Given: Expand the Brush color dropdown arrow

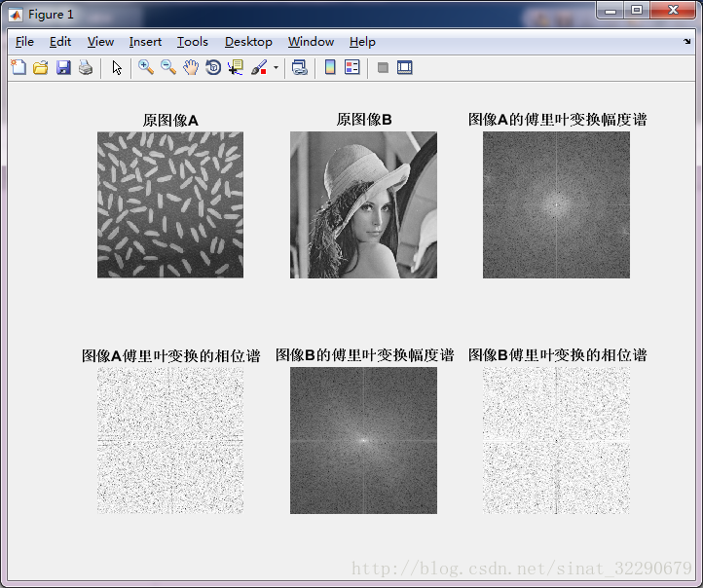Looking at the screenshot, I should pyautogui.click(x=276, y=68).
